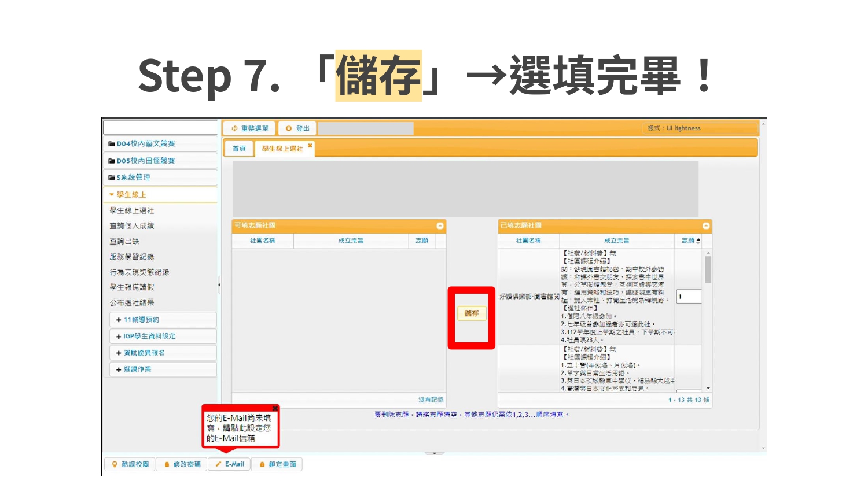Click the 志願 priority number input field
Image resolution: width=868 pixels, height=488 pixels.
pos(689,297)
